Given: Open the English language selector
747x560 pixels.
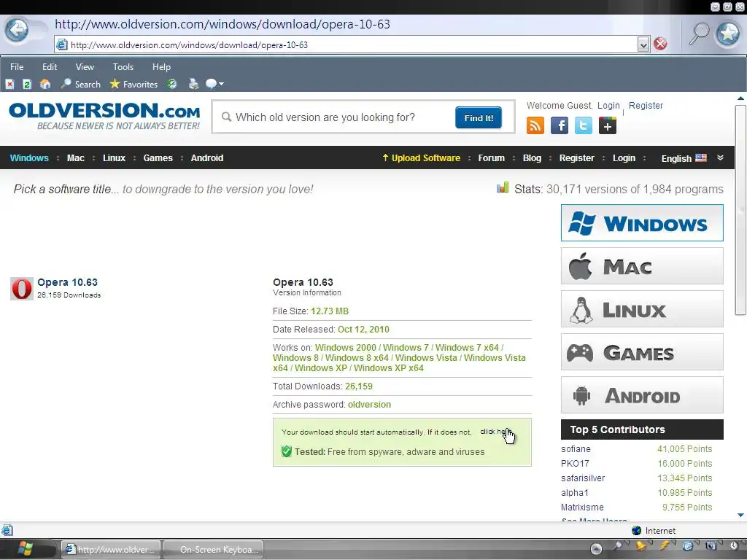Looking at the screenshot, I should (684, 158).
